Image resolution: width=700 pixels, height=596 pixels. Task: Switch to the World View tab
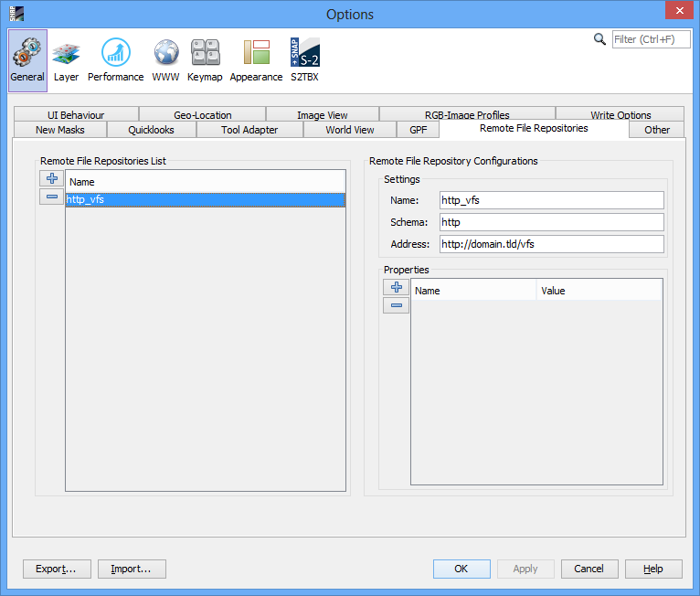[350, 130]
